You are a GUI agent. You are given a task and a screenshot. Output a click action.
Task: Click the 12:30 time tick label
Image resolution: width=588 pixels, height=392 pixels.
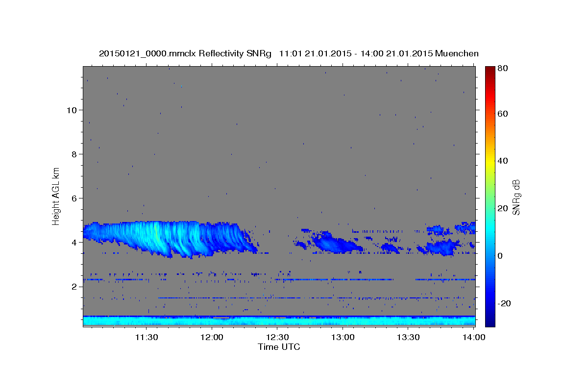(x=277, y=337)
